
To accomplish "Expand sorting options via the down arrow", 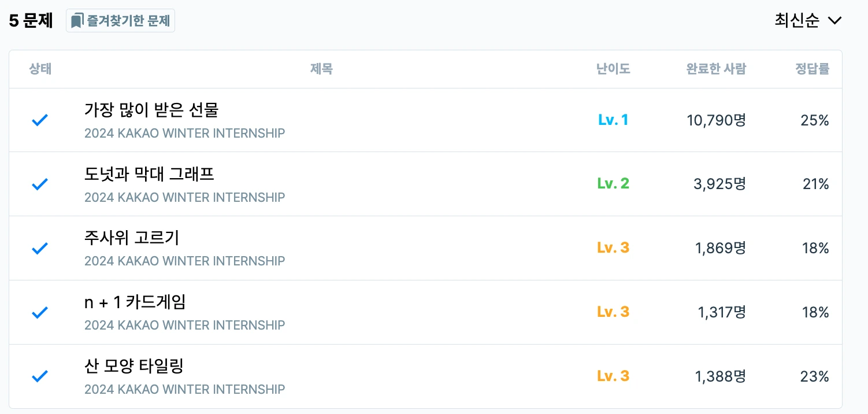I will pos(834,21).
